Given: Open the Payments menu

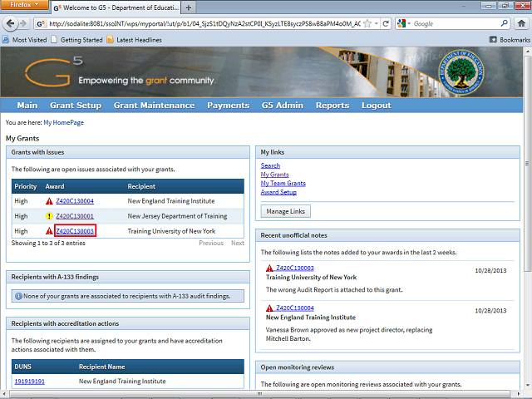Looking at the screenshot, I should click(x=229, y=106).
